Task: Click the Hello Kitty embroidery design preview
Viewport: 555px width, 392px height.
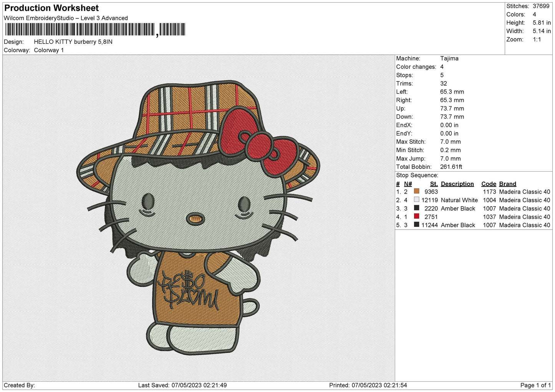Action: pos(198,218)
